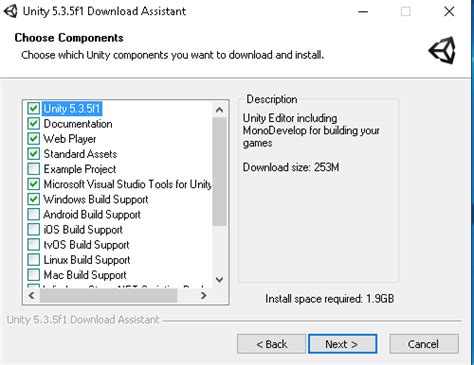Return with the Back button

click(x=271, y=344)
